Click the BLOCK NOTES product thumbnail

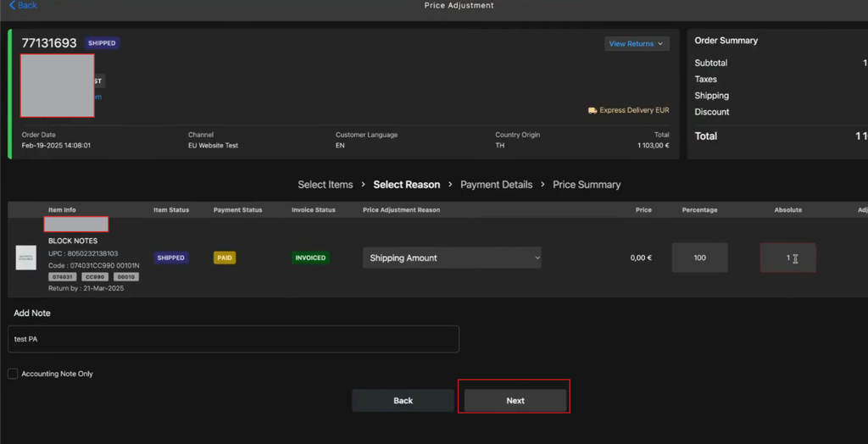(x=26, y=258)
